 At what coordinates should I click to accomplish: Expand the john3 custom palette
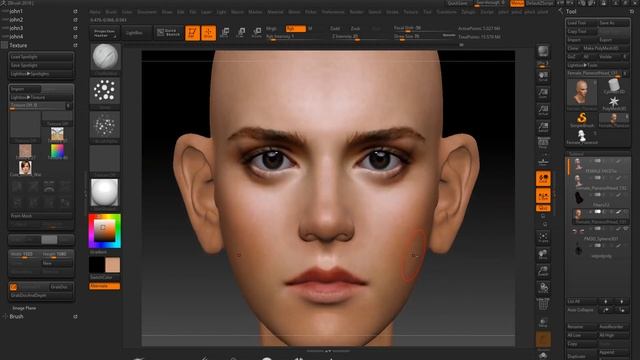[x=16, y=28]
